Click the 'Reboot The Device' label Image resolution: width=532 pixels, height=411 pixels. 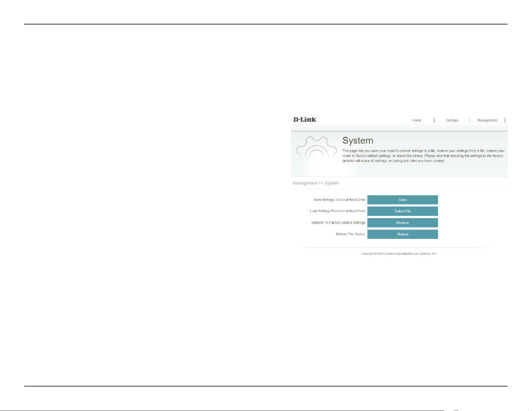pyautogui.click(x=351, y=234)
